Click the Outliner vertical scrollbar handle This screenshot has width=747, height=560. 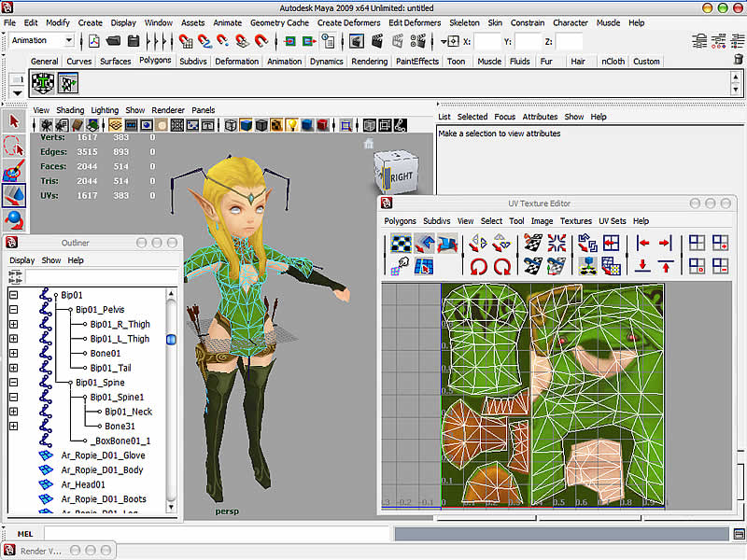coord(171,340)
